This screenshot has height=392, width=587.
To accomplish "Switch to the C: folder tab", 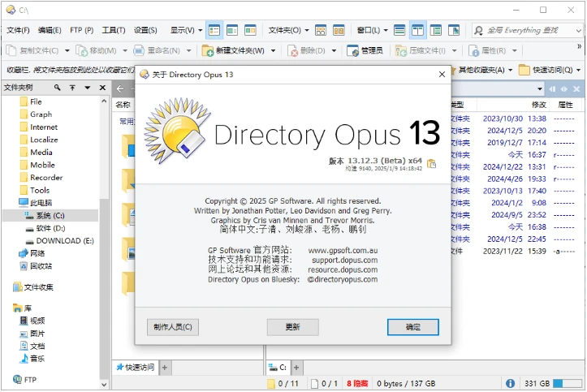I will pyautogui.click(x=278, y=368).
